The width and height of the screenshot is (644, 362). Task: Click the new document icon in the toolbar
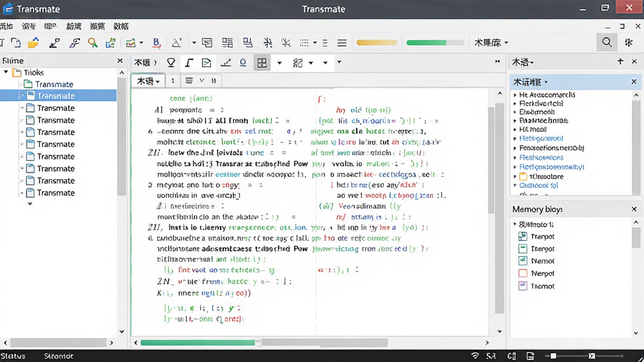(16, 42)
